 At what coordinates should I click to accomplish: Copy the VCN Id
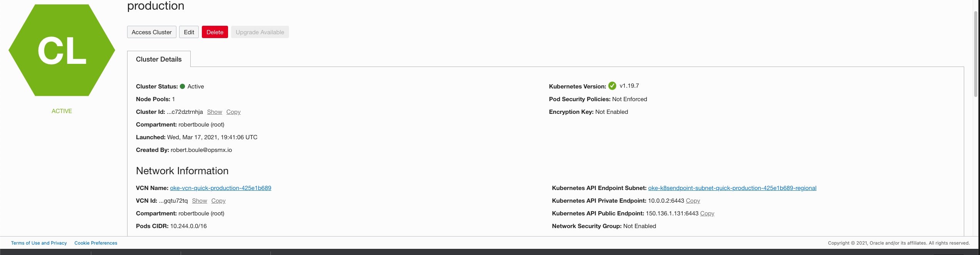tap(218, 201)
